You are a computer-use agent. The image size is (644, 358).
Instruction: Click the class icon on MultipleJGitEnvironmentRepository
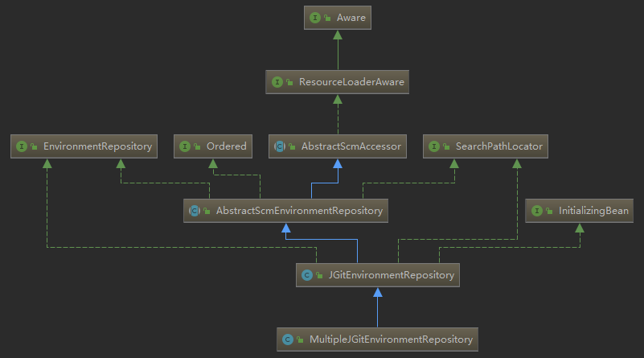288,339
